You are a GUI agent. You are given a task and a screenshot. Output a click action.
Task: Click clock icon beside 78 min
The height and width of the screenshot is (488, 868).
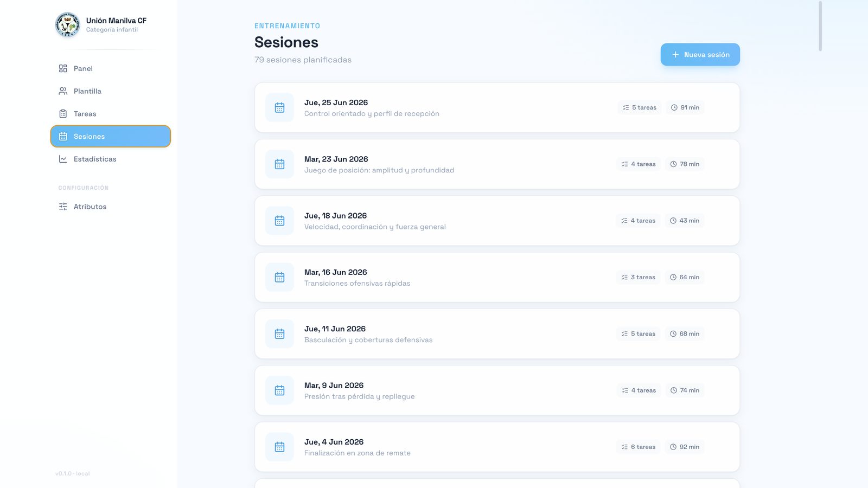(673, 164)
